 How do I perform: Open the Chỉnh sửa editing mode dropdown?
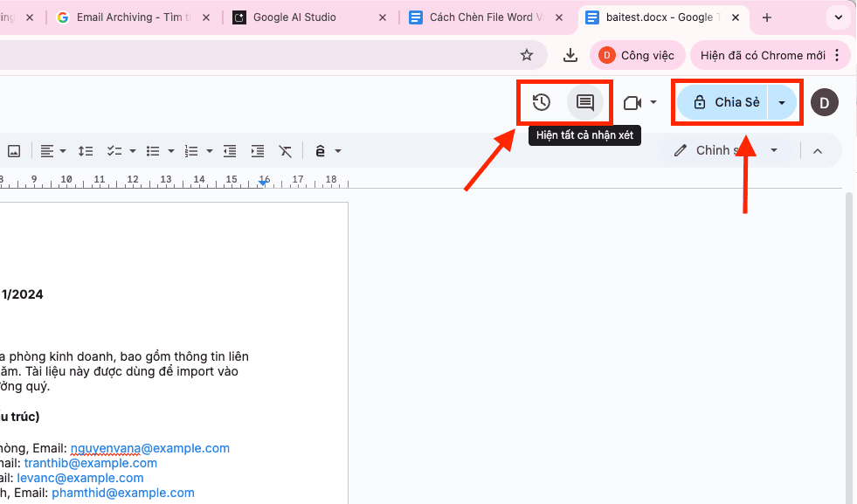coord(773,151)
